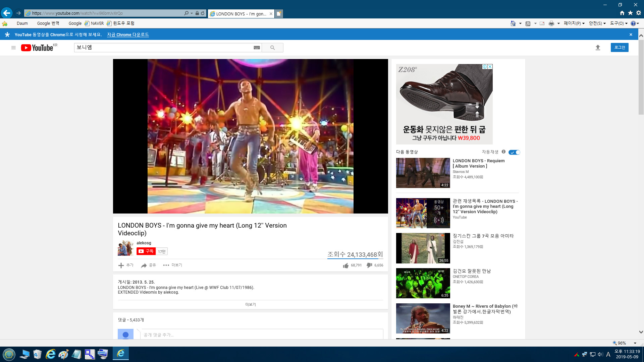This screenshot has height=362, width=644.
Task: Open the NAVER favorites bar link
Action: point(94,23)
